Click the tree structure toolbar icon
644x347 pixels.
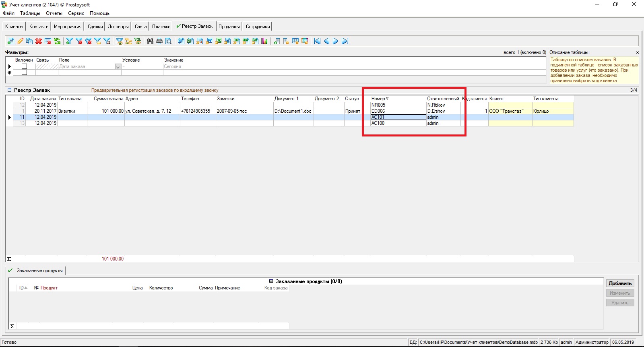(128, 41)
